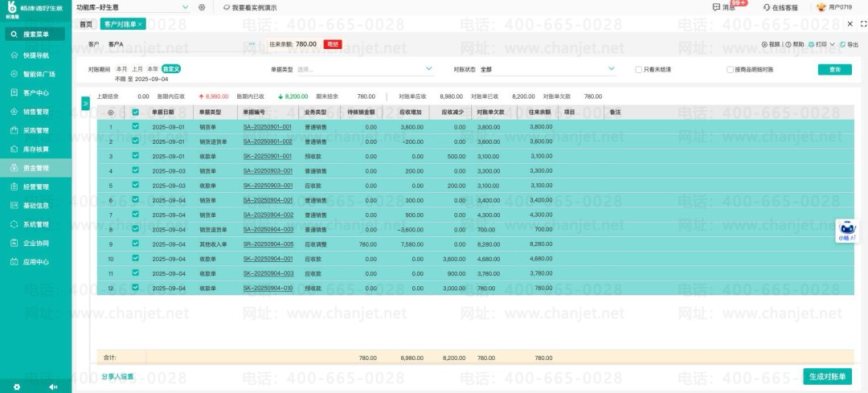Open 应用中心 in the sidebar
The width and height of the screenshot is (868, 393).
(36, 262)
